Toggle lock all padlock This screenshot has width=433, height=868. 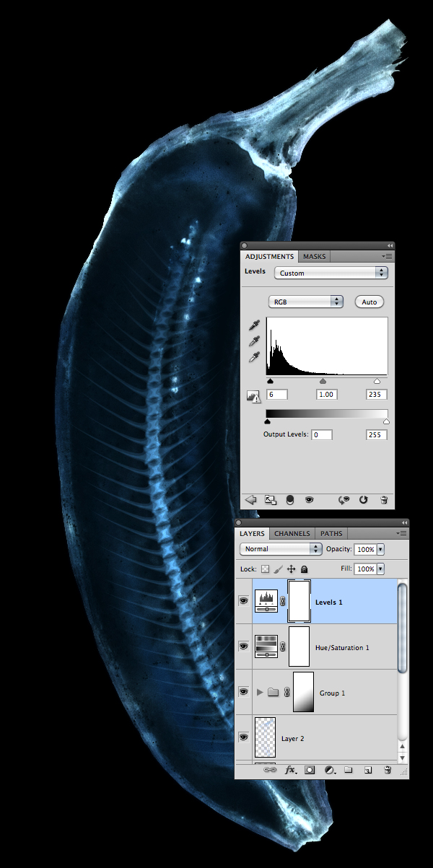305,569
